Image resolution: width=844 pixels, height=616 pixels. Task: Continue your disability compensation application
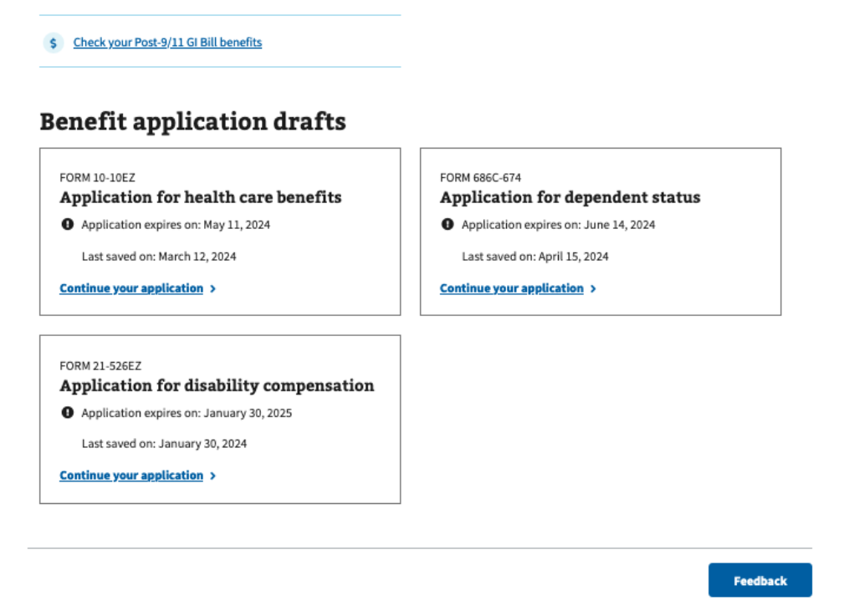tap(130, 475)
